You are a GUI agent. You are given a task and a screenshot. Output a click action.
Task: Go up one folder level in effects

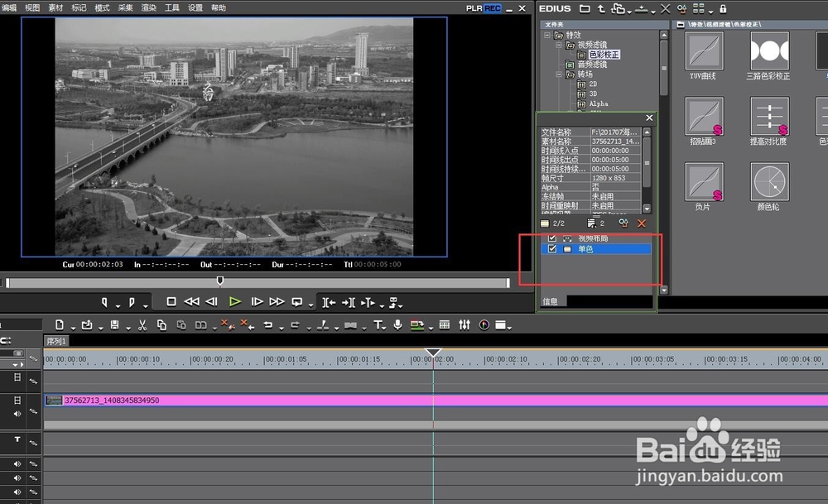[x=601, y=8]
